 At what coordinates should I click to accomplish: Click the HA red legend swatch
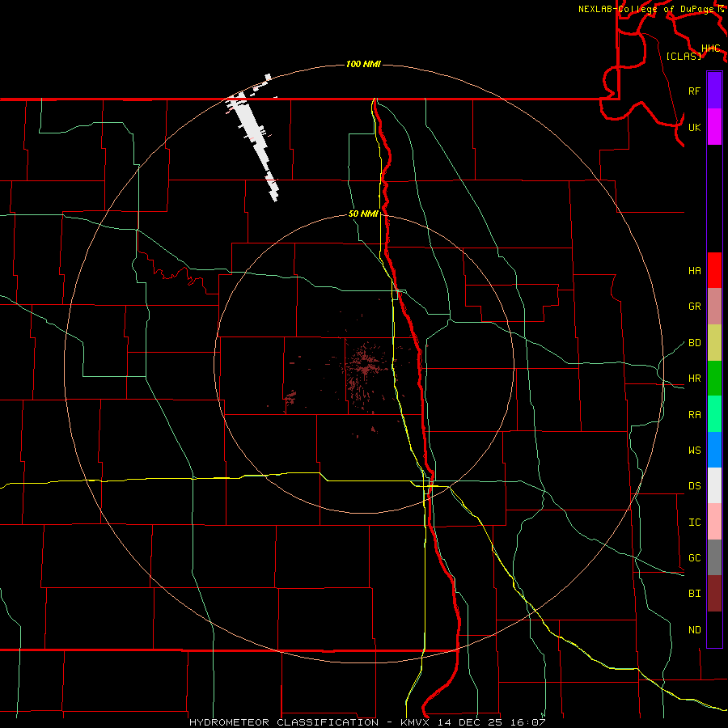click(x=714, y=270)
